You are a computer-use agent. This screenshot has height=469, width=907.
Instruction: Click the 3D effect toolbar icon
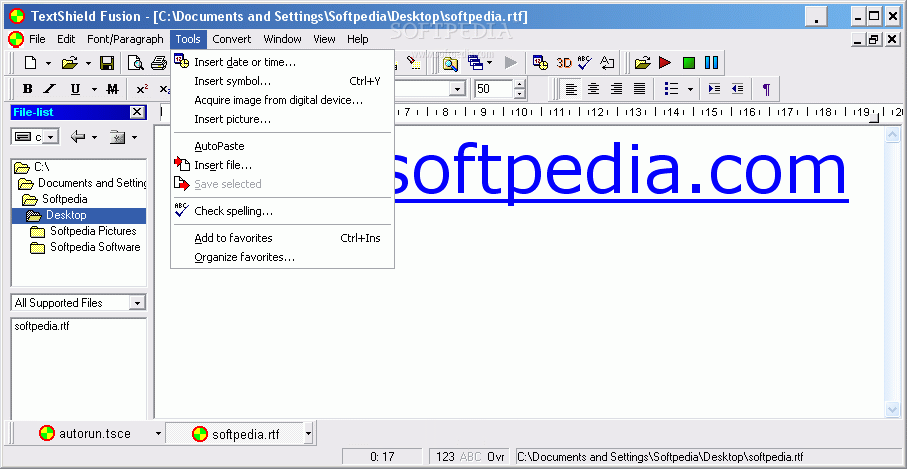coord(563,62)
